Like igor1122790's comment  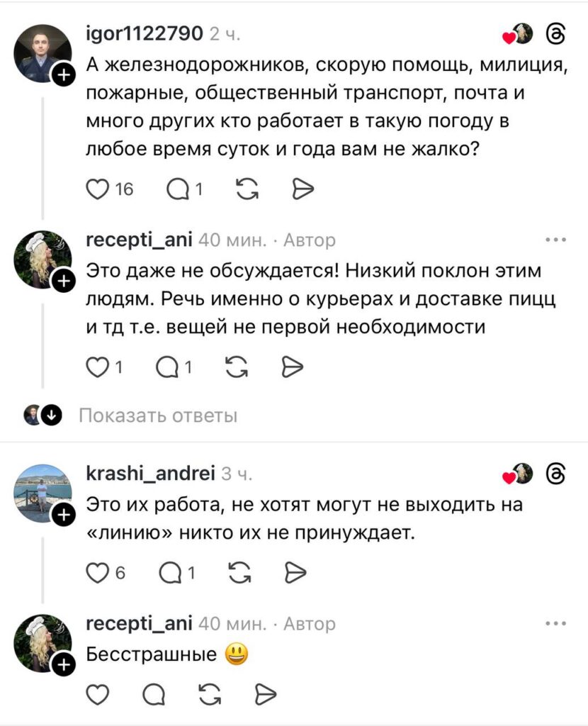coord(97,189)
